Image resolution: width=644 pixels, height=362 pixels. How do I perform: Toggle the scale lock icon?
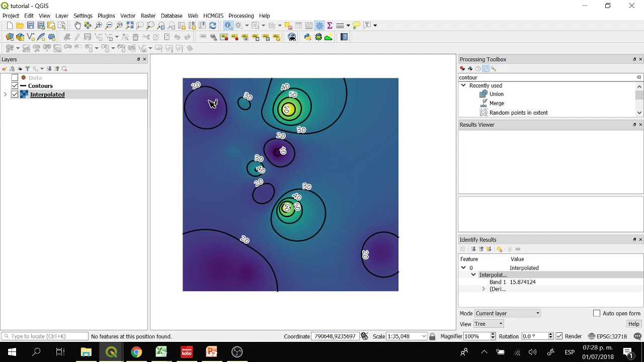pos(432,336)
